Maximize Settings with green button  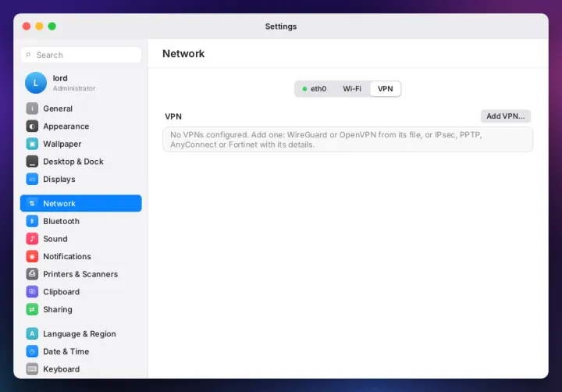[x=52, y=27]
